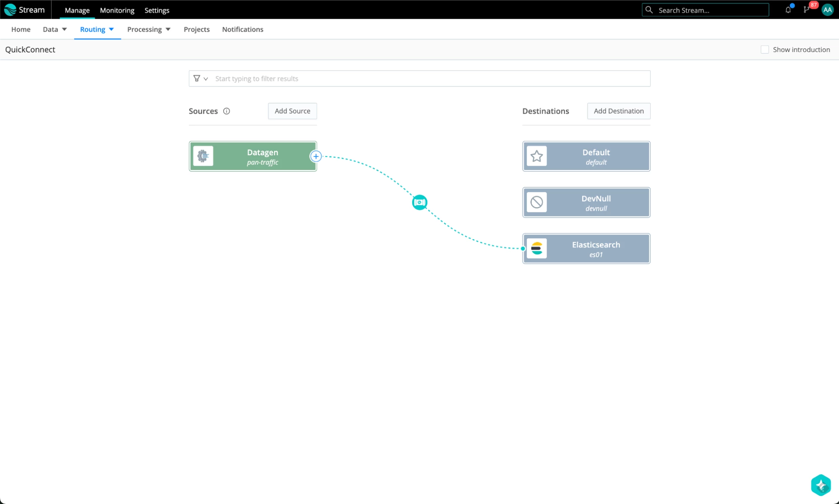Click the Default destination star icon

click(537, 156)
